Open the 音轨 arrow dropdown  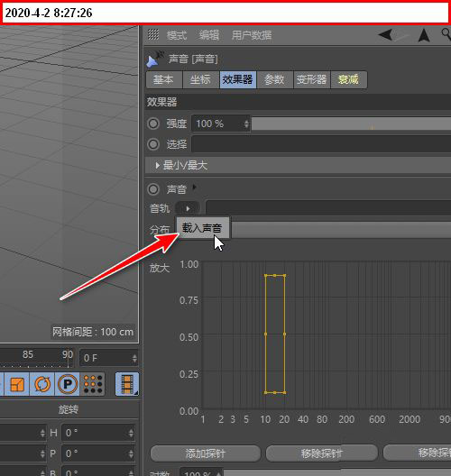[x=188, y=208]
